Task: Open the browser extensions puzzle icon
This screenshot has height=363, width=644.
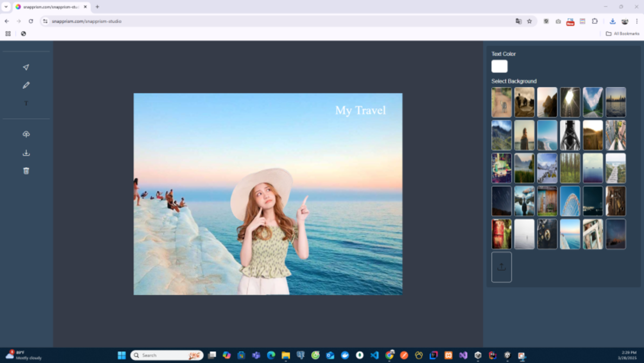Action: (x=595, y=21)
